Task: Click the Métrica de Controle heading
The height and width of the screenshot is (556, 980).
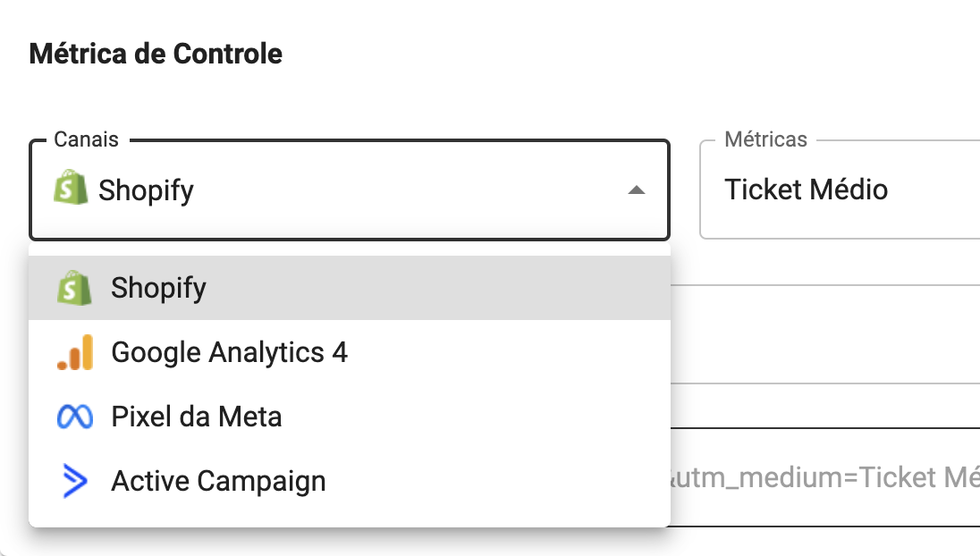Action: (156, 54)
